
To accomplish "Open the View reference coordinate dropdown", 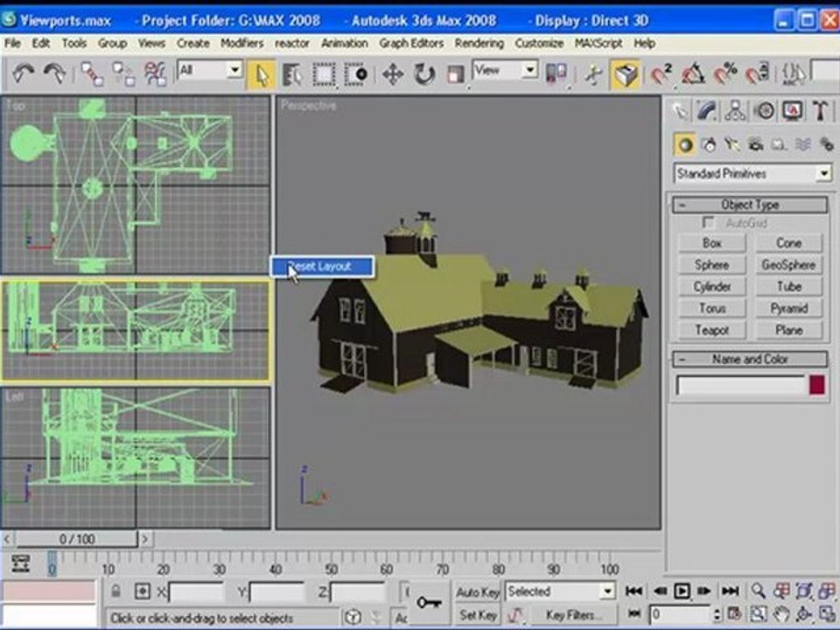I will click(505, 70).
